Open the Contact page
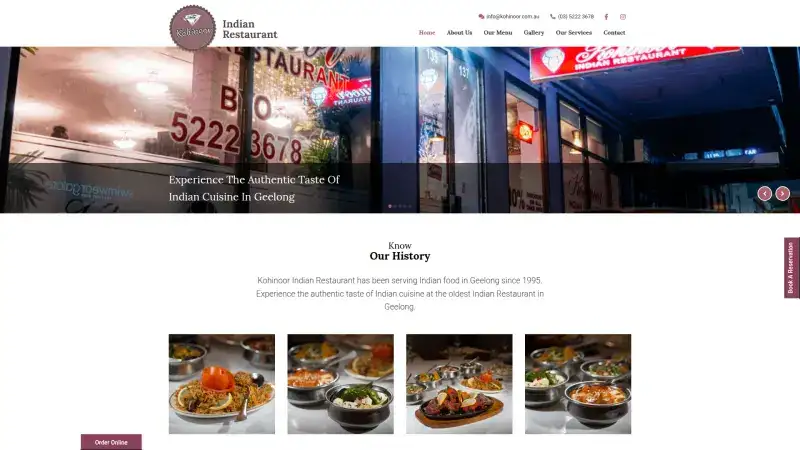Screen dimensions: 800x450 click(614, 33)
